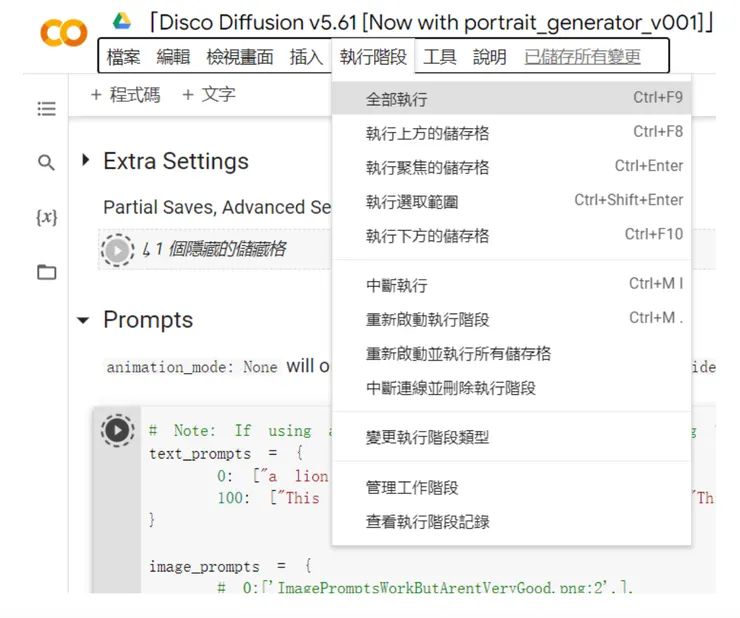Run the text_prompts code cell

coord(117,430)
